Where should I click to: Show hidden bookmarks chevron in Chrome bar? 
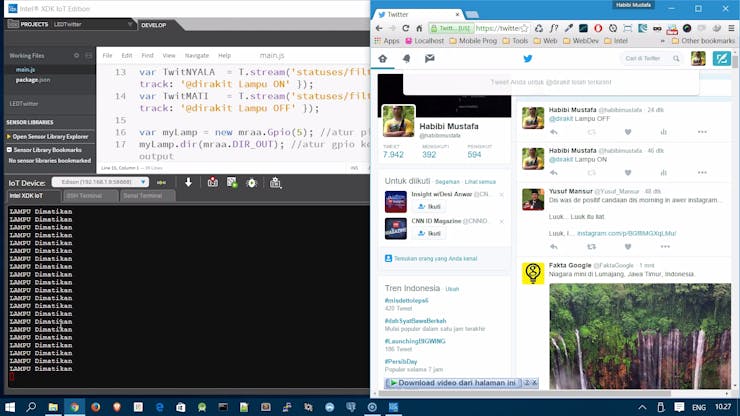pyautogui.click(x=663, y=41)
